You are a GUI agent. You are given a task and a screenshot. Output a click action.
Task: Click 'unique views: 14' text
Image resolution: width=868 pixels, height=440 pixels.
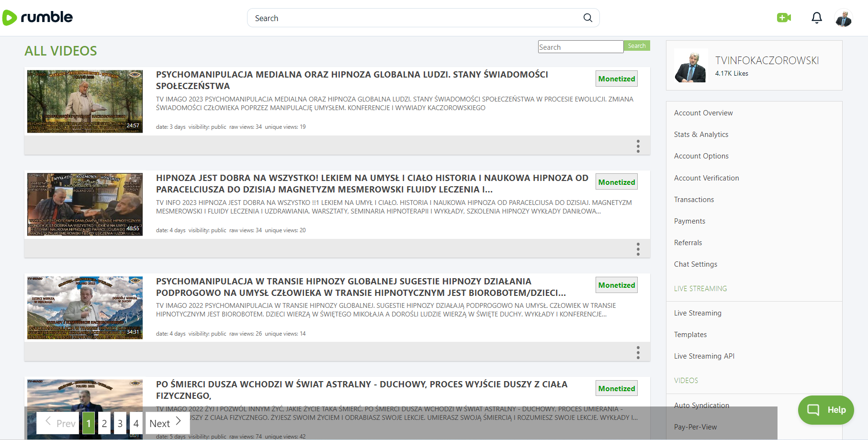(x=285, y=334)
